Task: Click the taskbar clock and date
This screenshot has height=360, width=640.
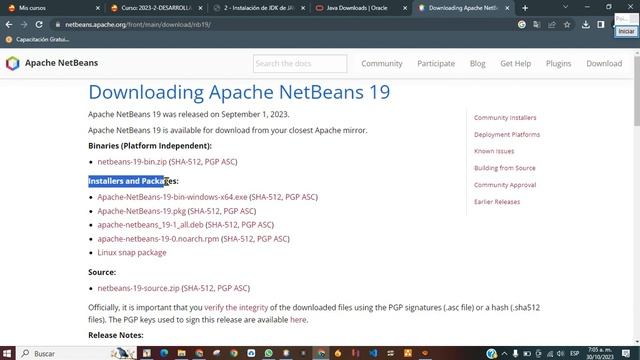Action: tap(600, 353)
